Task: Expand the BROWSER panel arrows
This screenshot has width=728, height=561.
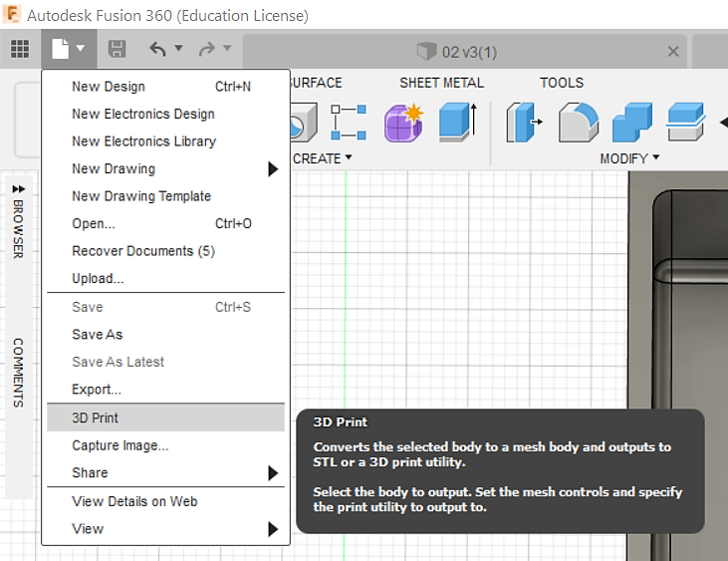Action: [19, 189]
